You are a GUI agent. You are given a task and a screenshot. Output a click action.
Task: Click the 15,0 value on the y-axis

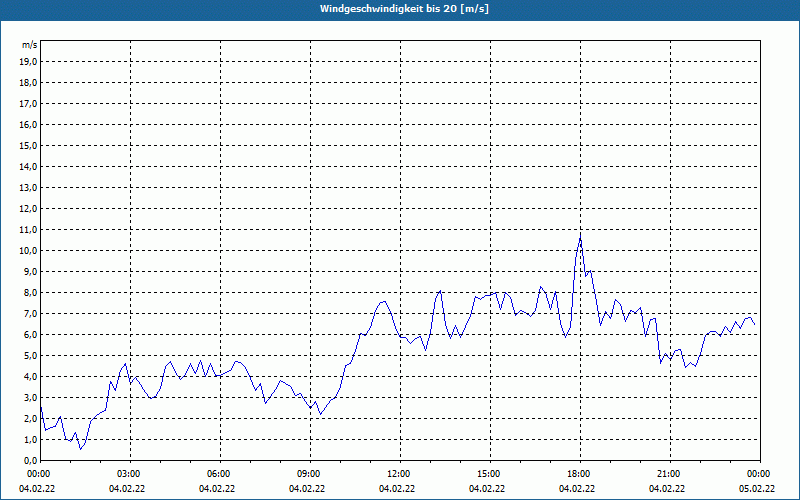28,145
